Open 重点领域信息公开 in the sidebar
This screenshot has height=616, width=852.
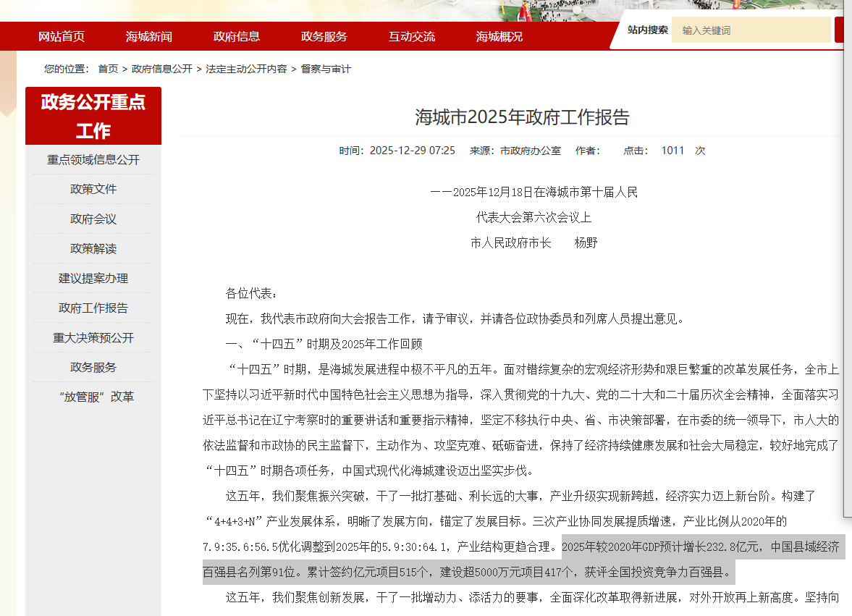93,160
